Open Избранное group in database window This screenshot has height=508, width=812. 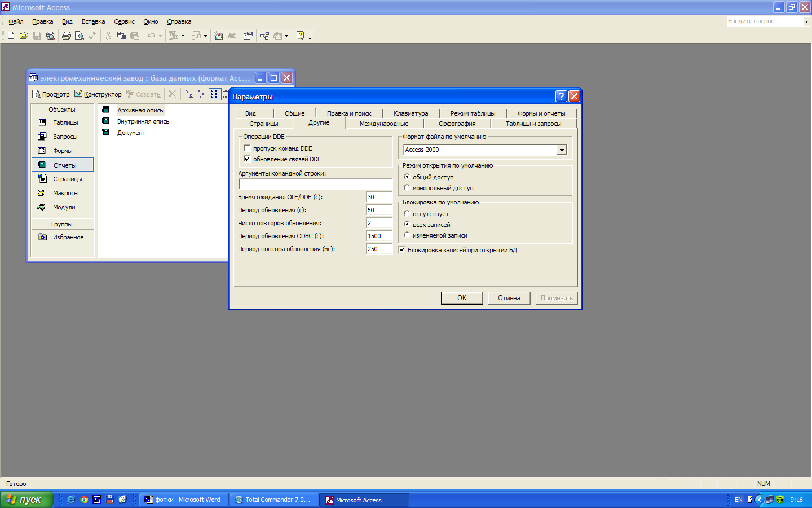[63, 237]
